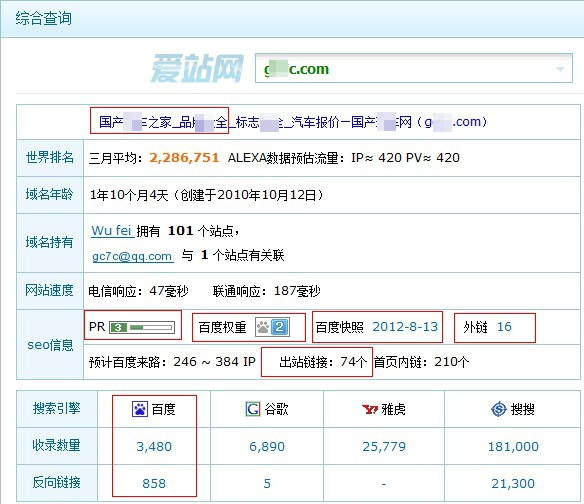
Task: Click the Baidu paw icon in search engine row
Action: click(x=140, y=409)
